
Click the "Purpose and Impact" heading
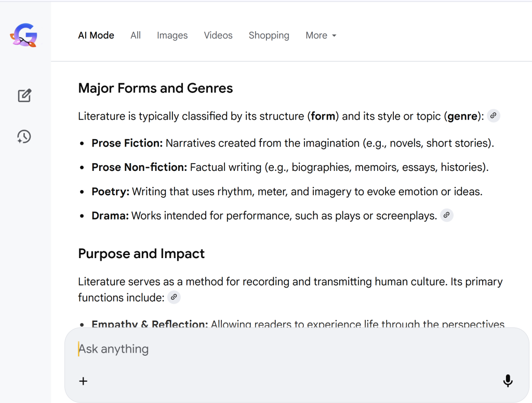(x=141, y=253)
